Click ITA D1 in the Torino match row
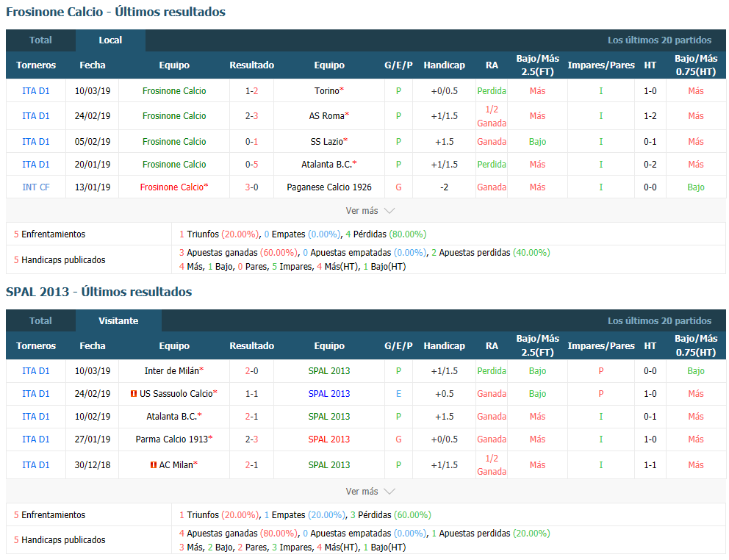This screenshot has width=729, height=560. click(36, 91)
